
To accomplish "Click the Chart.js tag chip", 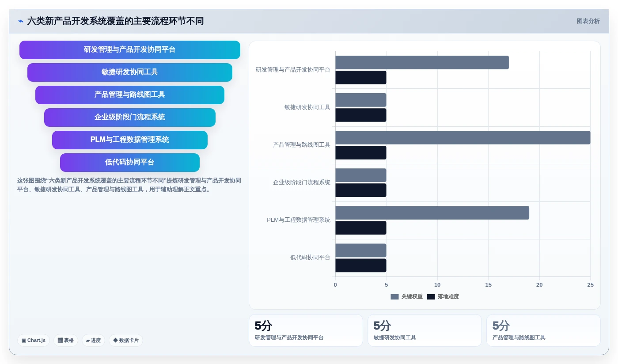I will 34,341.
